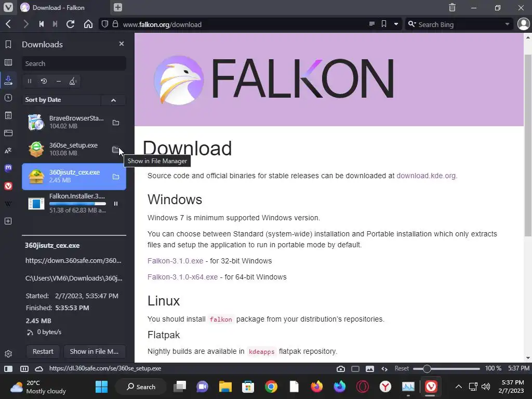This screenshot has width=532, height=399.
Task: Open the History panel
Action: coord(8,98)
